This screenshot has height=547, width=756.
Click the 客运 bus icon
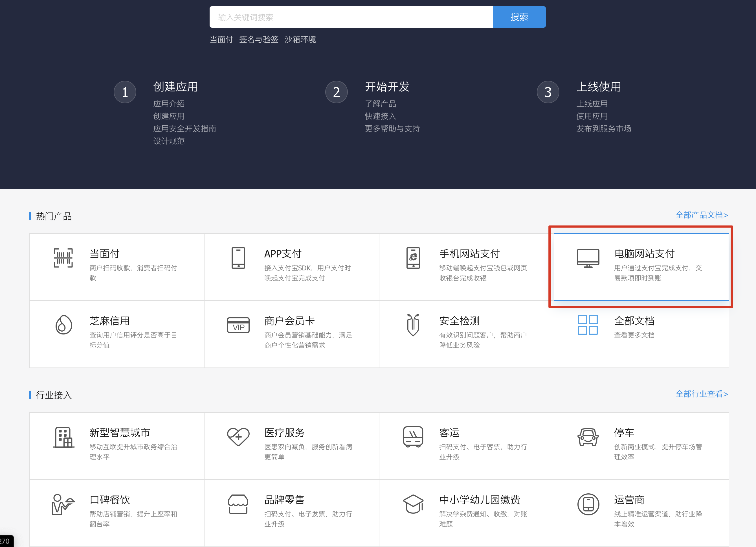tap(413, 437)
